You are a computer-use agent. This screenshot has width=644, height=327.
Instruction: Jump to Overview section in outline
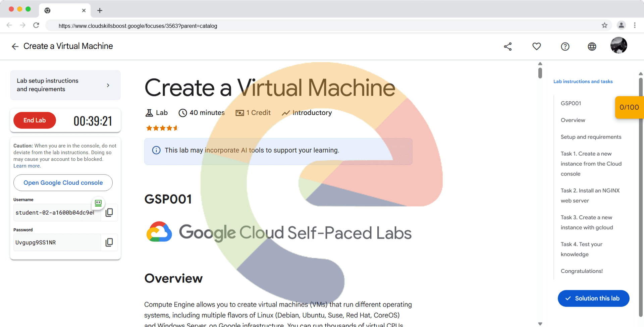pos(573,120)
